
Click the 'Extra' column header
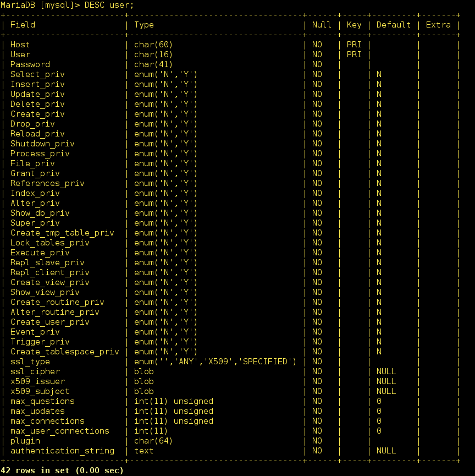(x=438, y=25)
